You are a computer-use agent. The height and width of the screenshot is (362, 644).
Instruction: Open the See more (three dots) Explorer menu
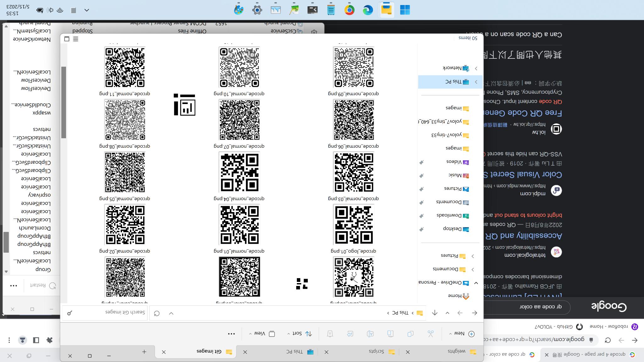coord(231,334)
